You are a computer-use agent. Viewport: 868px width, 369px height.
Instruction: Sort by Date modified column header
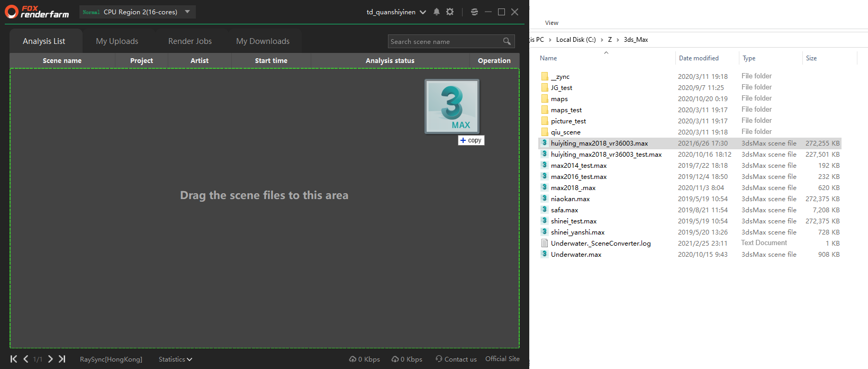(699, 58)
